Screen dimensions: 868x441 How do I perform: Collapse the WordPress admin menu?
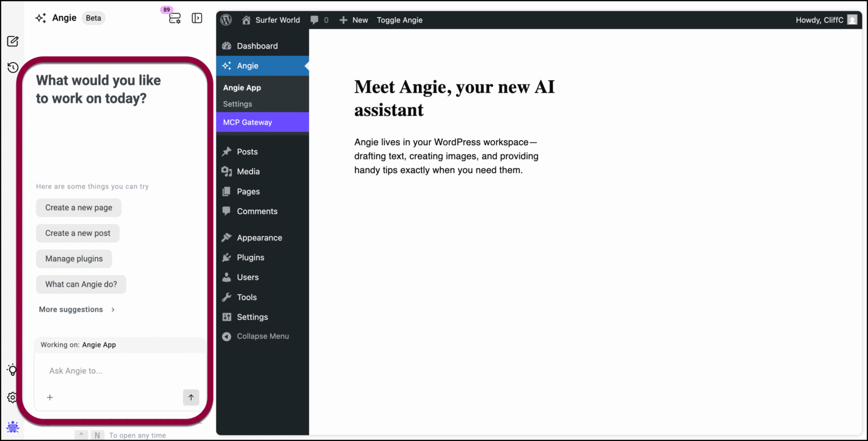[x=263, y=336]
